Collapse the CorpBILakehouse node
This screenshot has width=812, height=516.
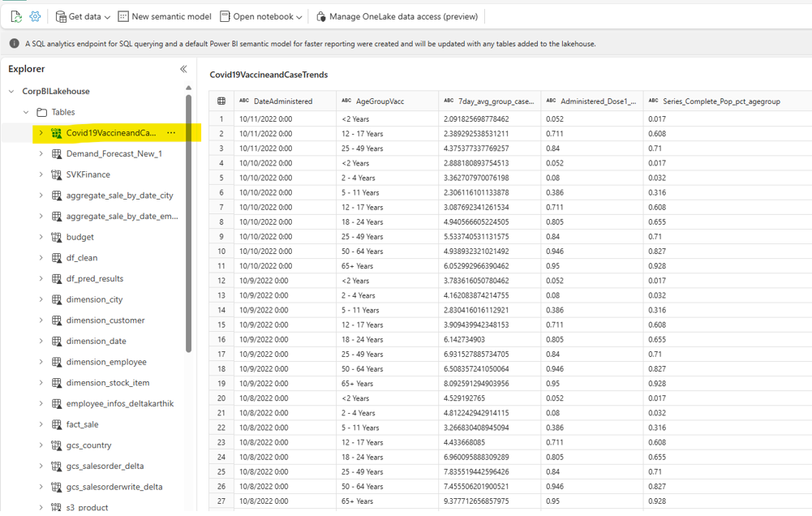[11, 91]
